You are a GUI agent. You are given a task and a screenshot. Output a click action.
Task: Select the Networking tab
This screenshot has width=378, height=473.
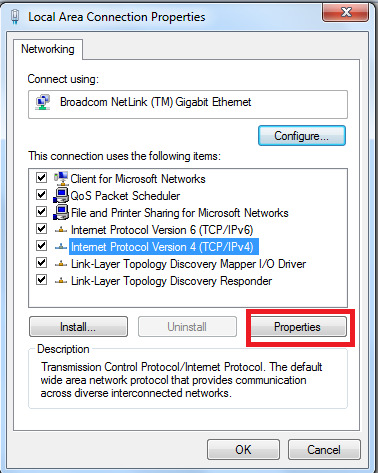[48, 49]
